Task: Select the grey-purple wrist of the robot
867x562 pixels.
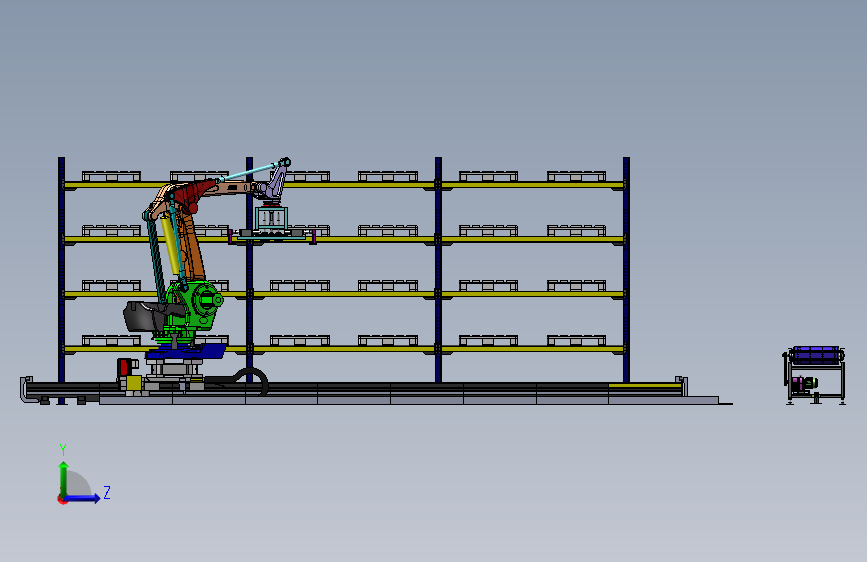Action: point(274,183)
